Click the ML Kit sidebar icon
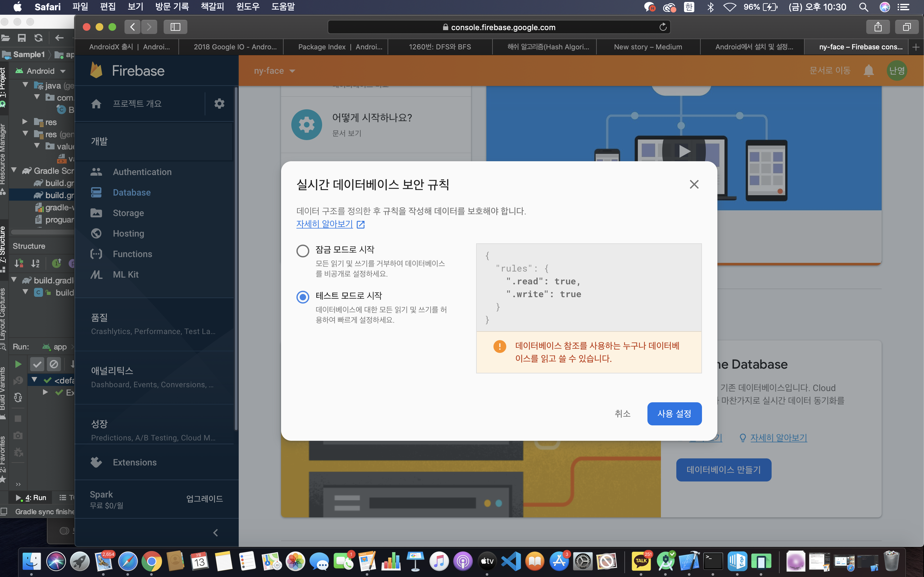Image resolution: width=924 pixels, height=577 pixels. click(96, 274)
